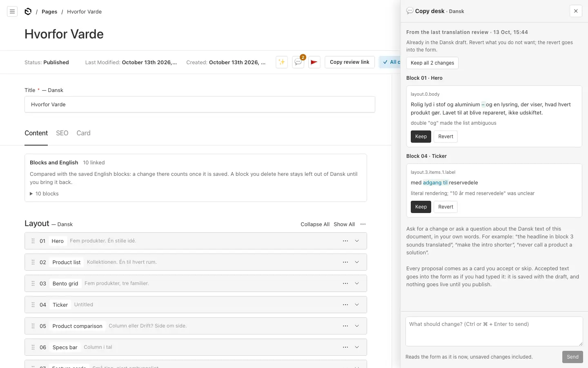588x368 pixels.
Task: Grab drag handle of Bento grid block
Action: (33, 283)
